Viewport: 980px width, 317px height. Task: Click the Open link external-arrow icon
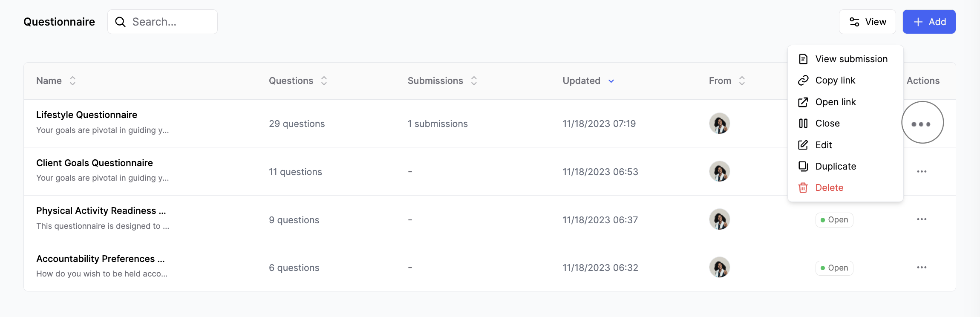pos(803,102)
